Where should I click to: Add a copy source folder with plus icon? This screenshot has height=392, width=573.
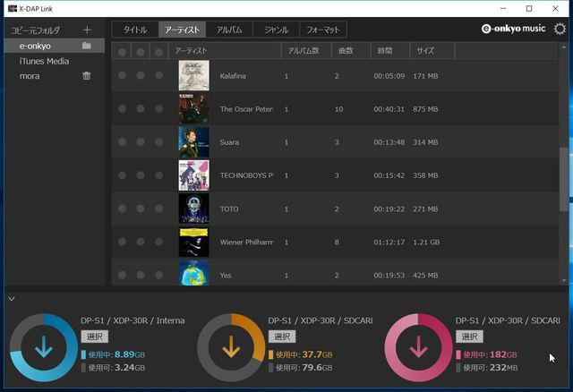(87, 30)
